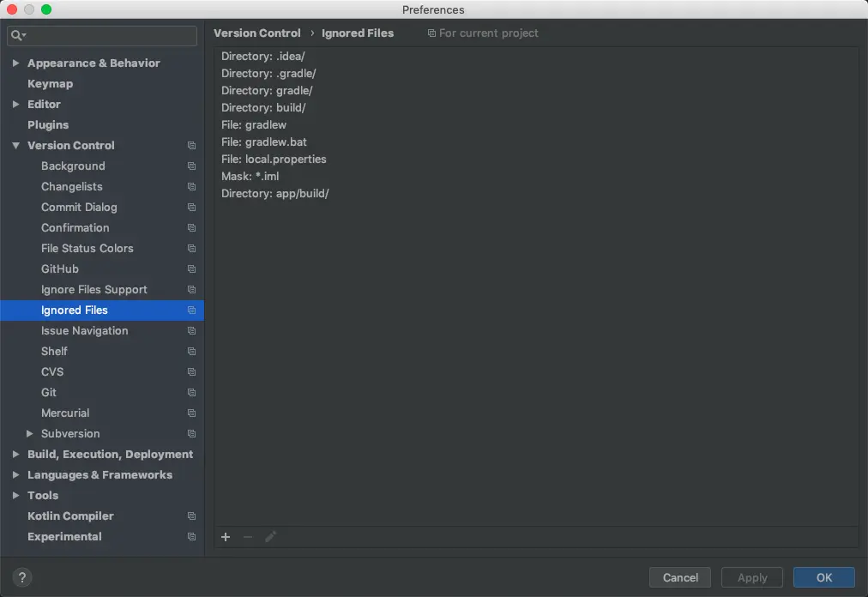Click the Apply button
The width and height of the screenshot is (868, 597).
pos(751,577)
